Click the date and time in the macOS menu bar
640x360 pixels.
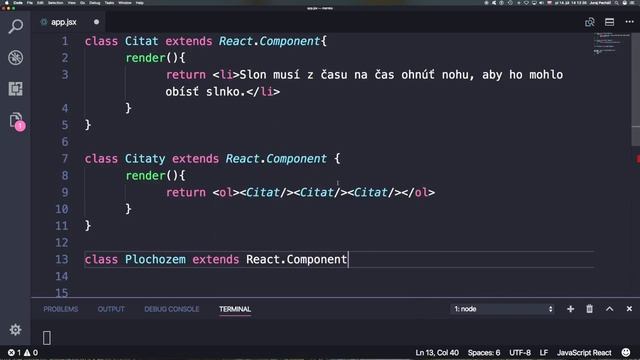[570, 3]
